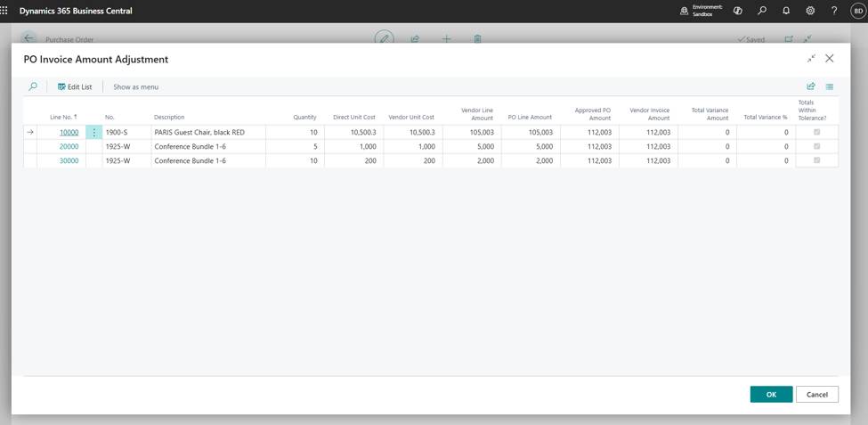Select the PO Line Amount 105,003 cell

(531, 133)
